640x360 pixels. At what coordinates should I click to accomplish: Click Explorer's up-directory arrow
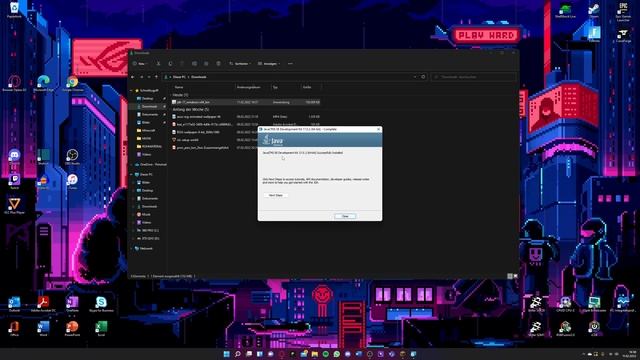pos(156,77)
